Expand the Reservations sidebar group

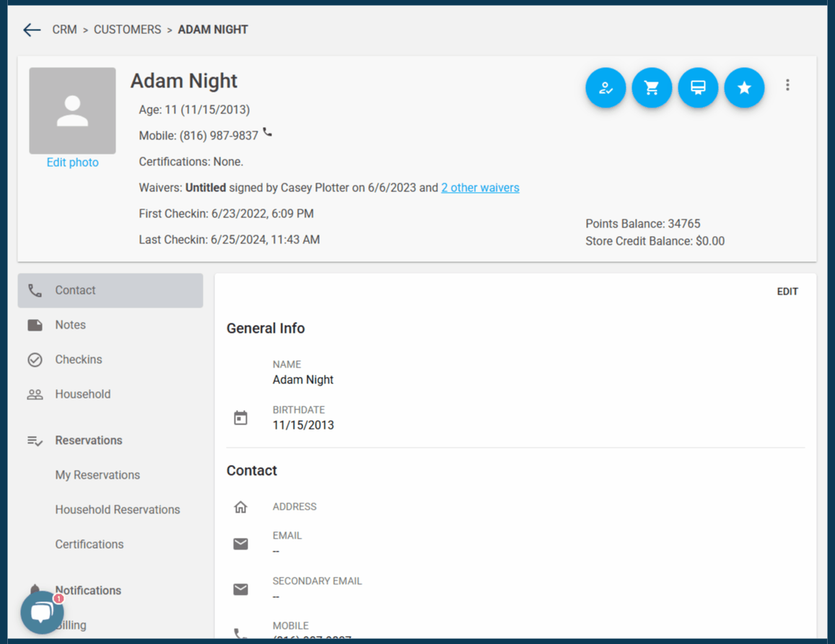pos(88,440)
